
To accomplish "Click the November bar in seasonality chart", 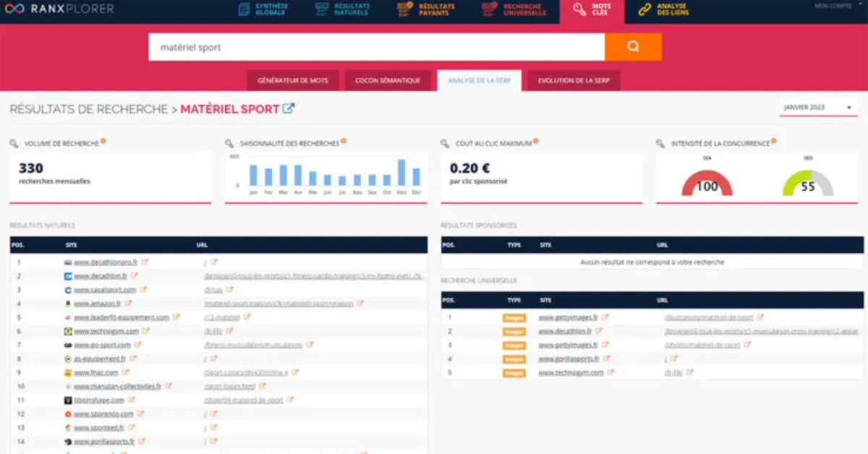I will pyautogui.click(x=401, y=172).
